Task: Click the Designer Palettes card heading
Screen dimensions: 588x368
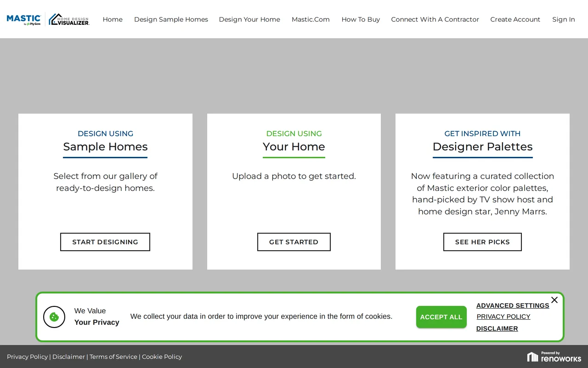Action: 482,147
